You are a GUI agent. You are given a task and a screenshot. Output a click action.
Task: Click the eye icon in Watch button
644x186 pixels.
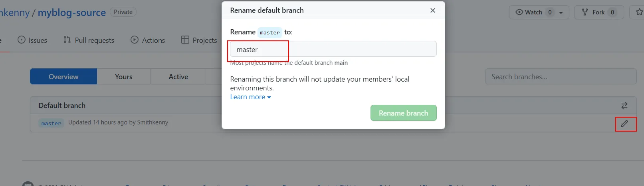click(519, 12)
